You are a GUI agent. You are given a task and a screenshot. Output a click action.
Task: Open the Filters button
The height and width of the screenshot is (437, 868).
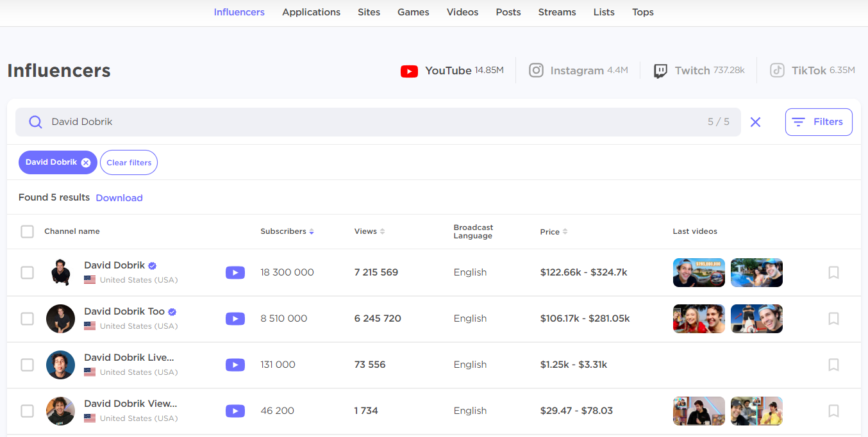(819, 122)
